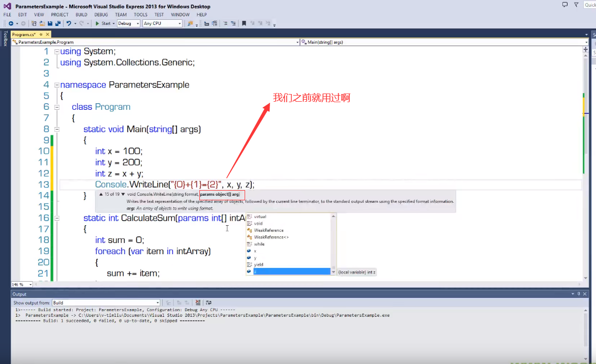Pin the Program.cs tab with pin icon

tap(41, 35)
